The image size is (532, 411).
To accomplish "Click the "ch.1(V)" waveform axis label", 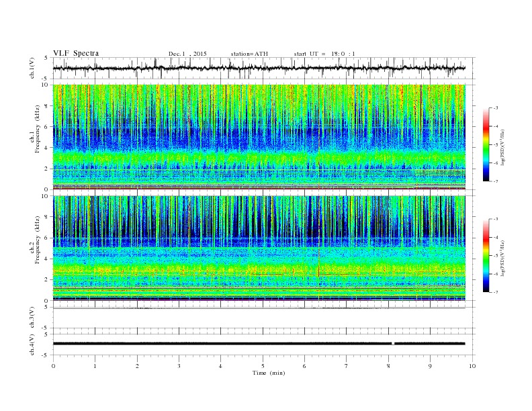I will 32,68.
